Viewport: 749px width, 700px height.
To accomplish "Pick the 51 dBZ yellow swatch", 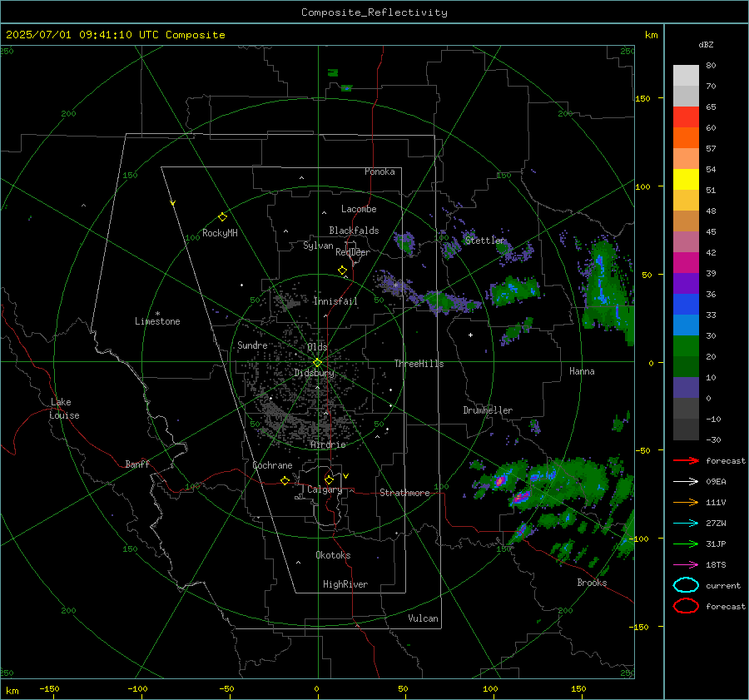I will coord(686,179).
